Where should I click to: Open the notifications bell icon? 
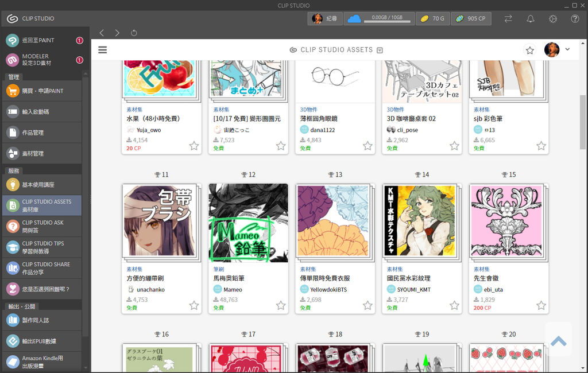click(530, 19)
